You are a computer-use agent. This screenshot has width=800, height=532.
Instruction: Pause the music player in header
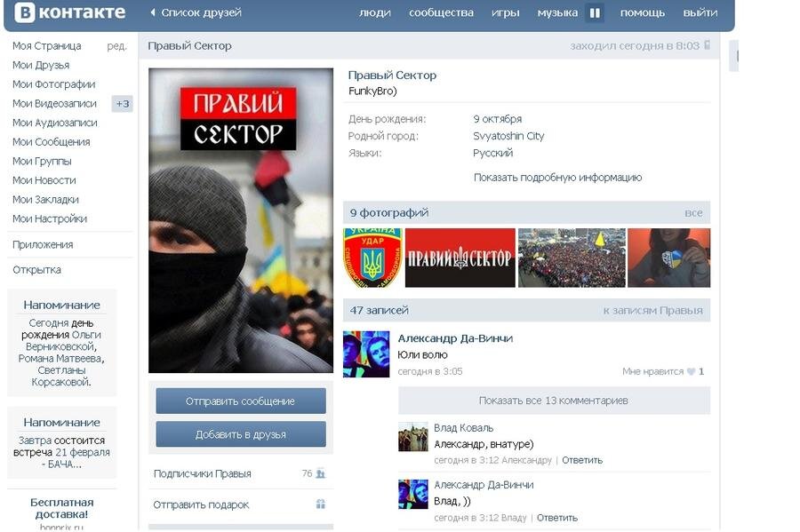595,12
